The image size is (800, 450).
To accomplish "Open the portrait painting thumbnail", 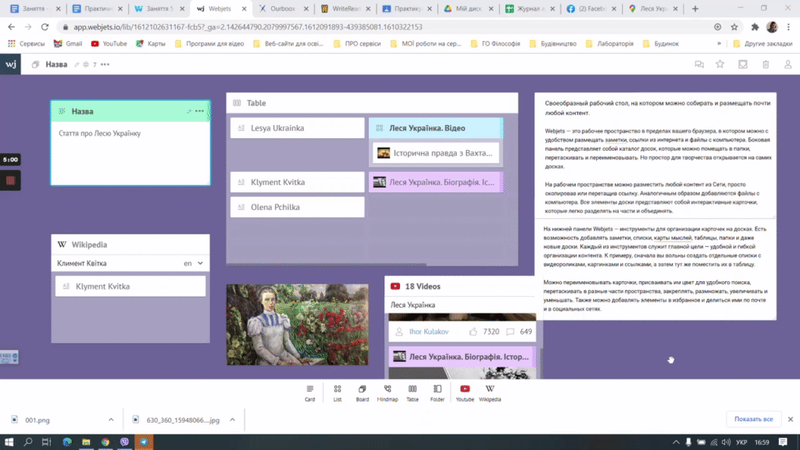I will tap(283, 324).
